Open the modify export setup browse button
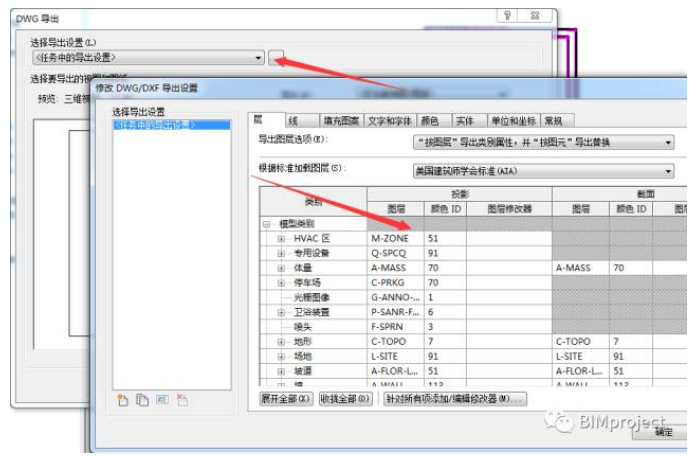694x456 pixels. 277,59
